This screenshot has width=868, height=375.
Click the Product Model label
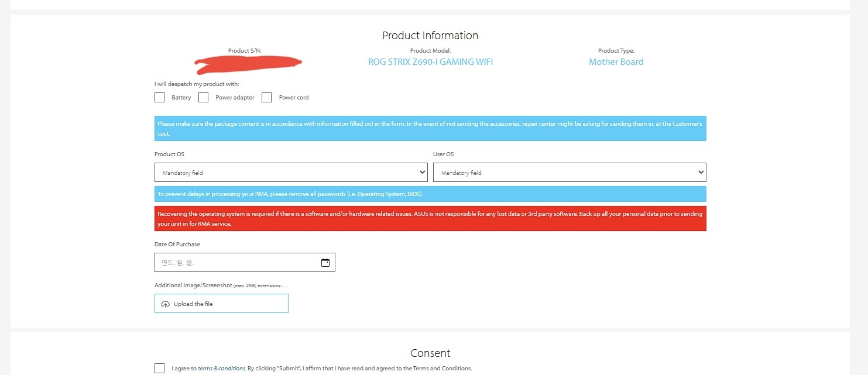(430, 51)
